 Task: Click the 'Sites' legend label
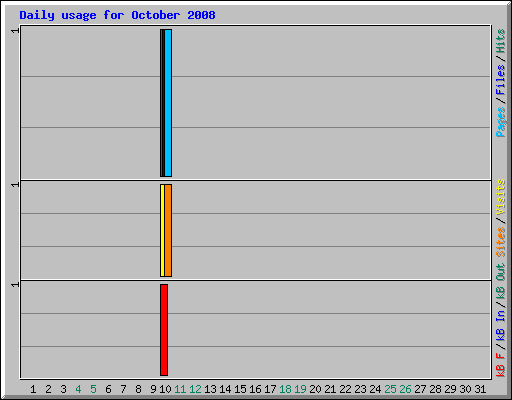(x=501, y=242)
